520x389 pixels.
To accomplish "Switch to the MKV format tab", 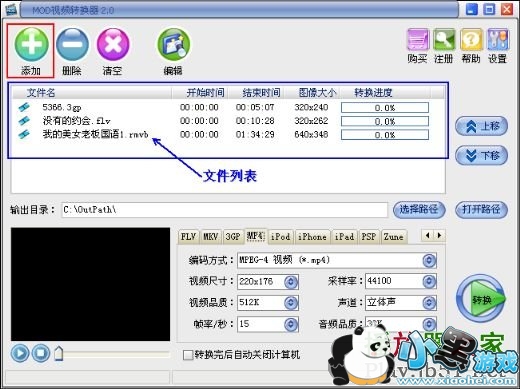I will [211, 237].
